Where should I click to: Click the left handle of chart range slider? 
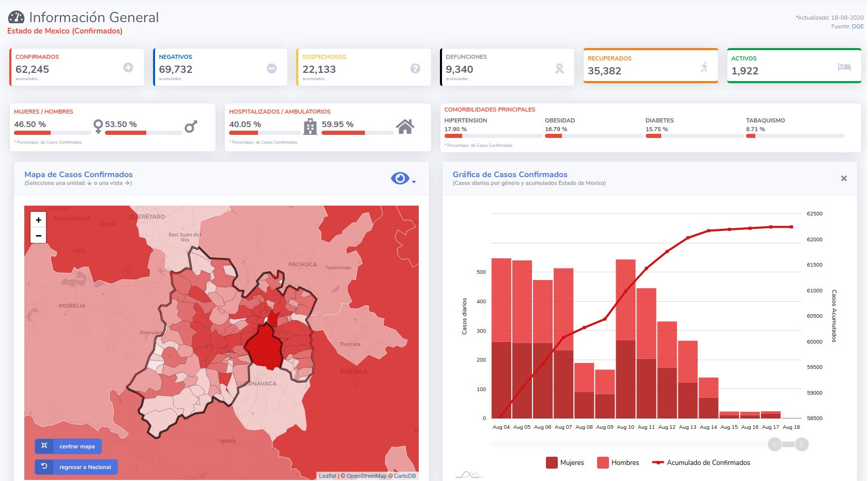click(774, 444)
